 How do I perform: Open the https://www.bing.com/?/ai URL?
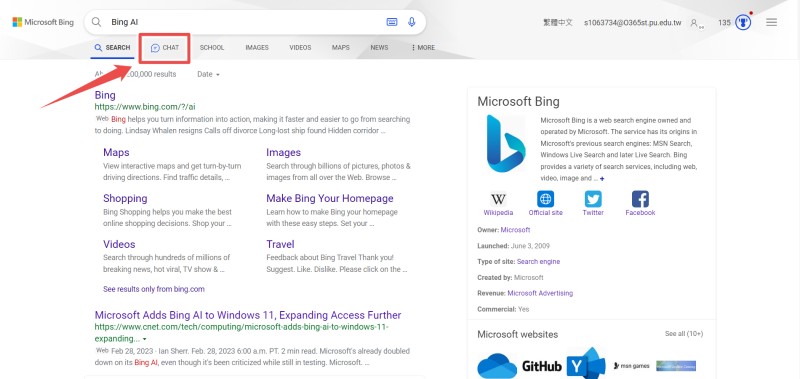coord(145,107)
